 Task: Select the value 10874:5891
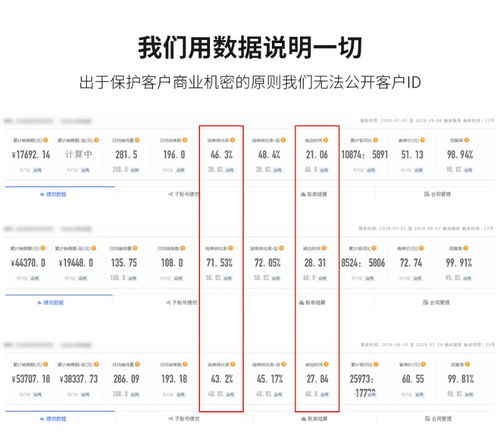pos(365,155)
